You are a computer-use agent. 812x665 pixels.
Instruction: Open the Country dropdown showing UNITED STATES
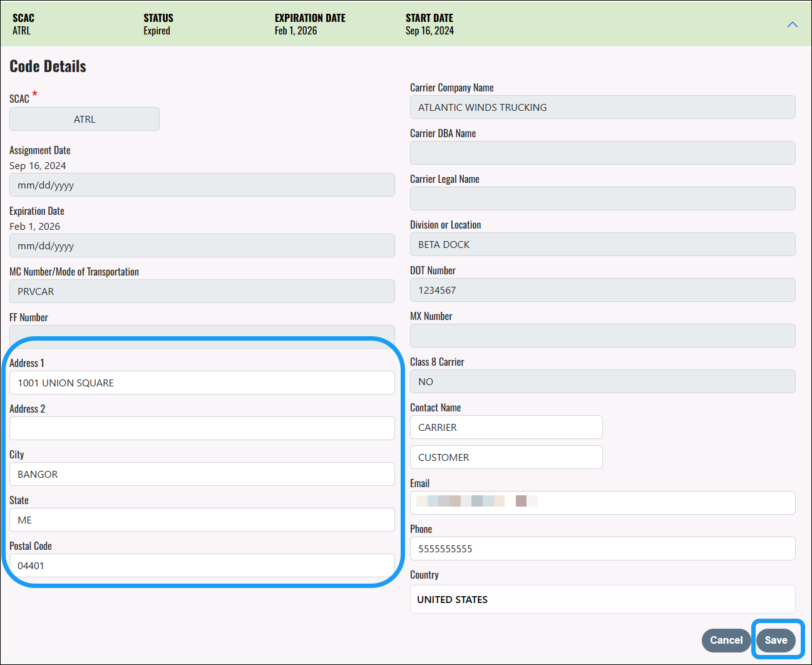coord(602,599)
